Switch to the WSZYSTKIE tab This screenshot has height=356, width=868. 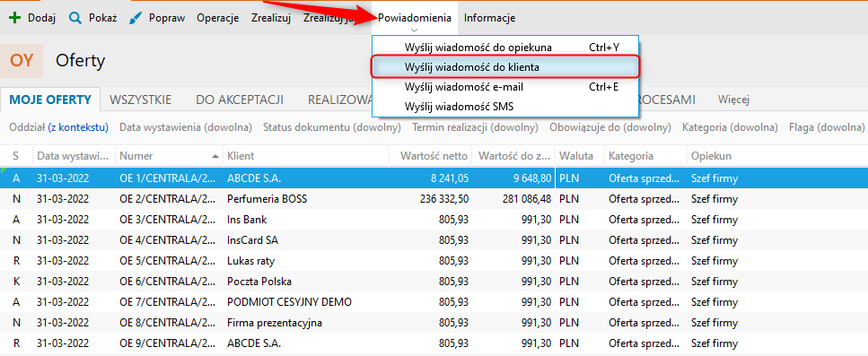141,100
